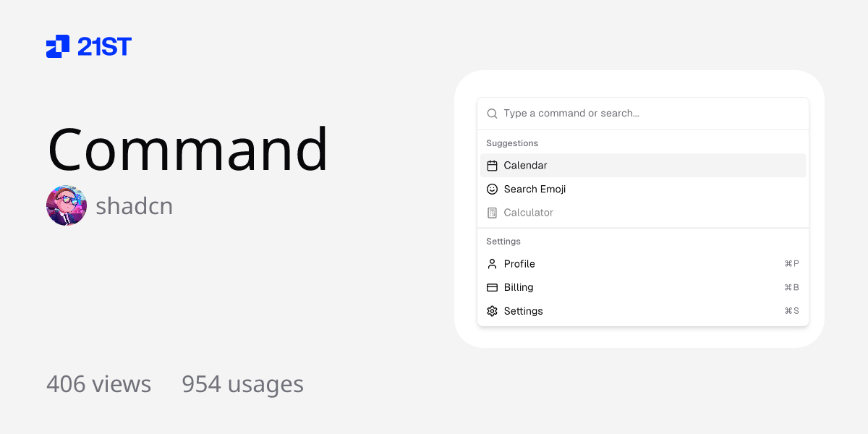Click the Calendar icon in suggestions

(x=492, y=165)
